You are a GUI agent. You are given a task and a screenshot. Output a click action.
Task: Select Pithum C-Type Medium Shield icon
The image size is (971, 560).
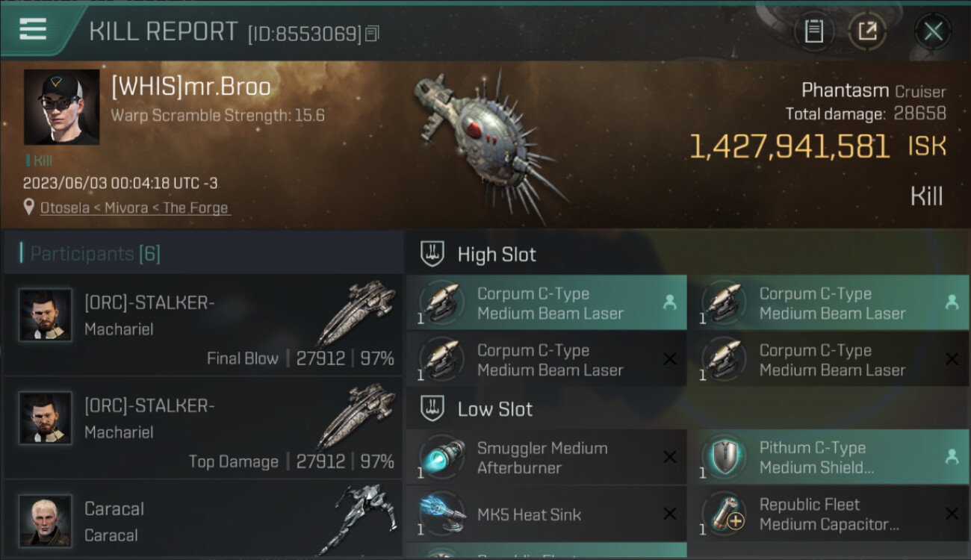click(722, 457)
